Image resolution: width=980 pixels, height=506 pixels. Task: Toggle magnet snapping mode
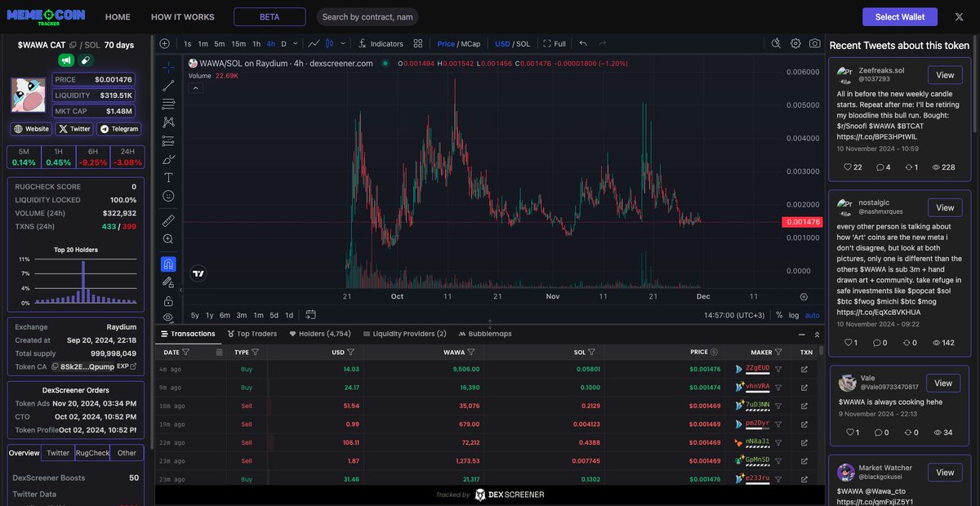(x=168, y=264)
